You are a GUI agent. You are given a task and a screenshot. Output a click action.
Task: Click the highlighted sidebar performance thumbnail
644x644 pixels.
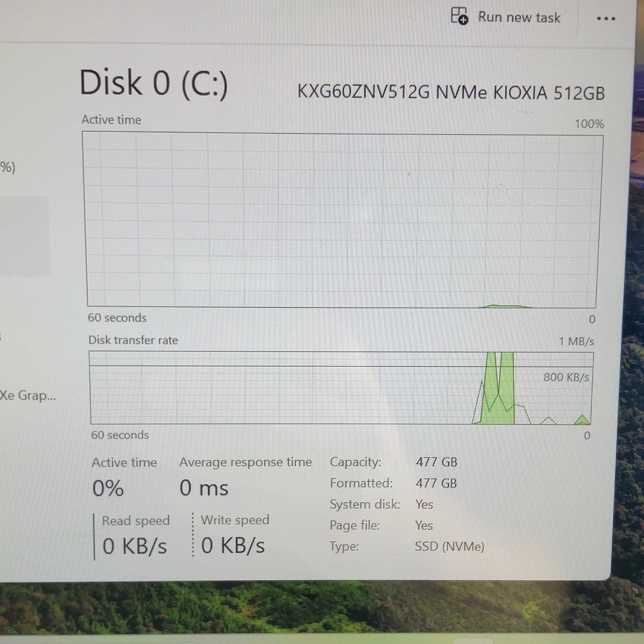[24, 237]
